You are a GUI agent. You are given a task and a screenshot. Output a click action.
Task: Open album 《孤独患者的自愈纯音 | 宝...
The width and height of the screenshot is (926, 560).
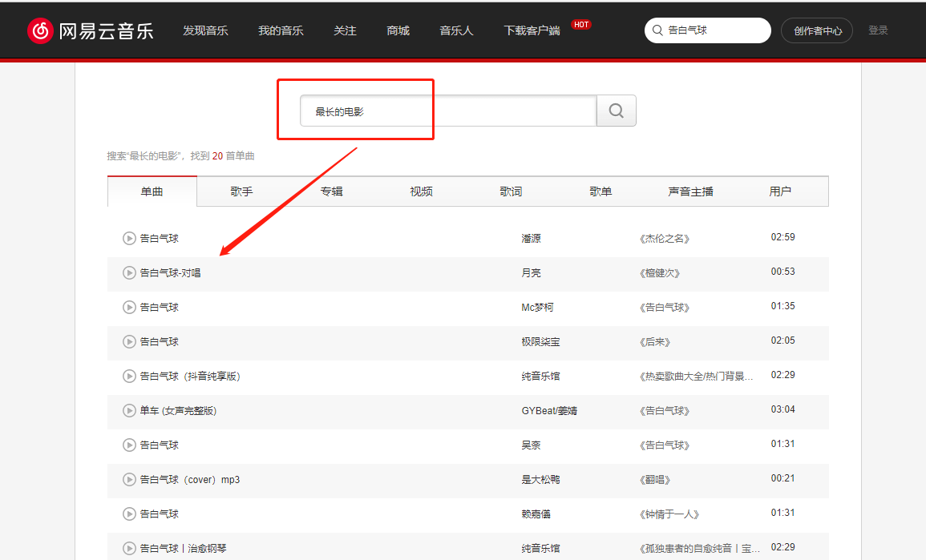coord(700,548)
